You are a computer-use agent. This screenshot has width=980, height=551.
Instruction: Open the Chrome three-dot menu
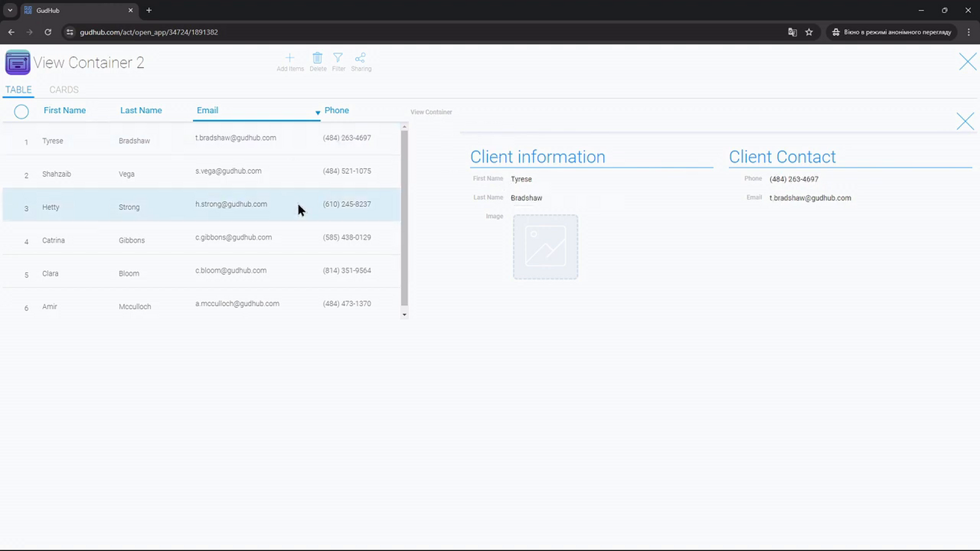(x=968, y=32)
